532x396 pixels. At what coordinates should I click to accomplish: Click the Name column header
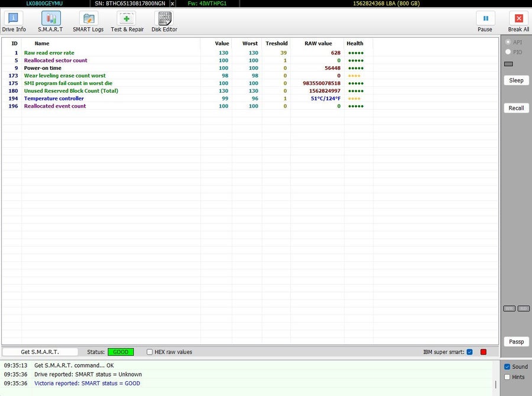[x=42, y=43]
